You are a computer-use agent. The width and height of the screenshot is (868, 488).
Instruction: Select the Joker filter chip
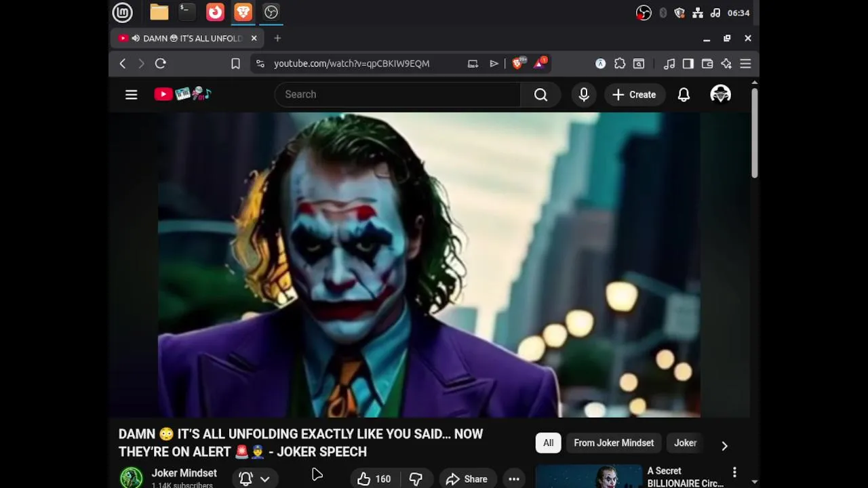point(685,443)
